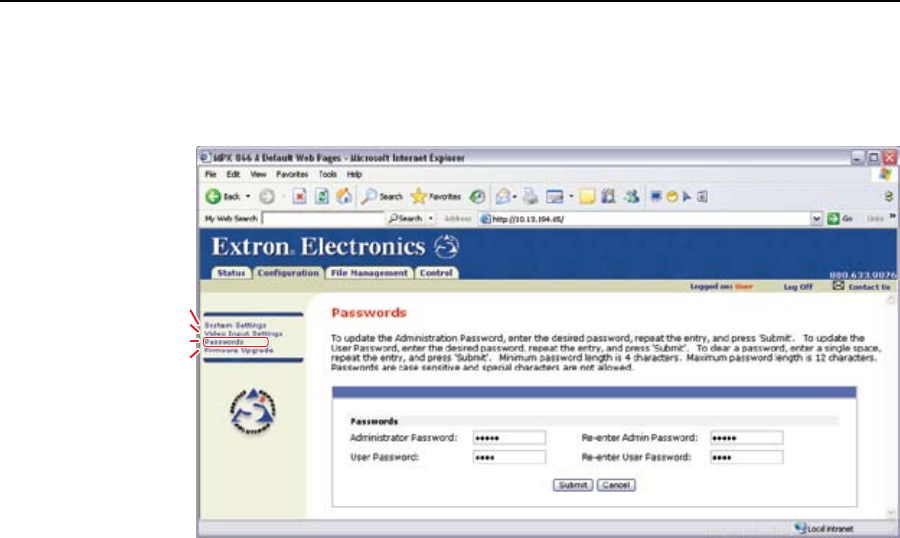The width and height of the screenshot is (900, 538).
Task: Expand toolbar Links chevron
Action: tap(893, 216)
